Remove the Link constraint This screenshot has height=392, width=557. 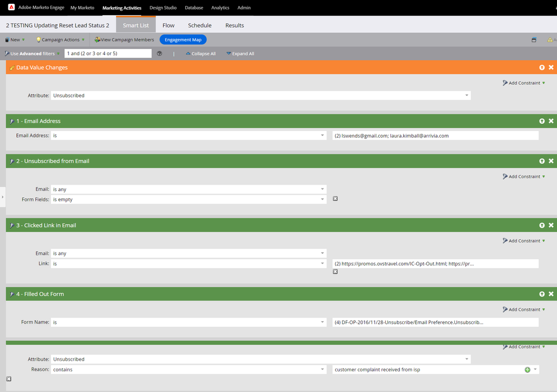click(335, 272)
